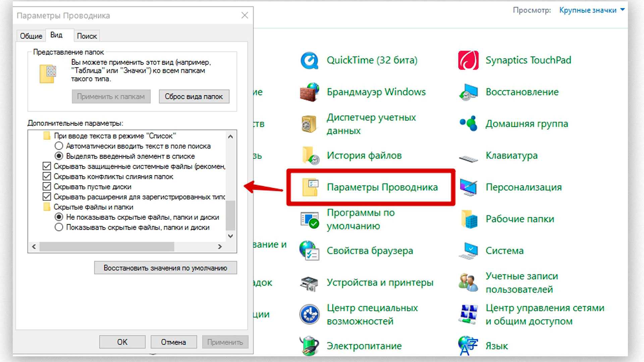
Task: Open the Устройства и принтеры link
Action: tap(380, 283)
